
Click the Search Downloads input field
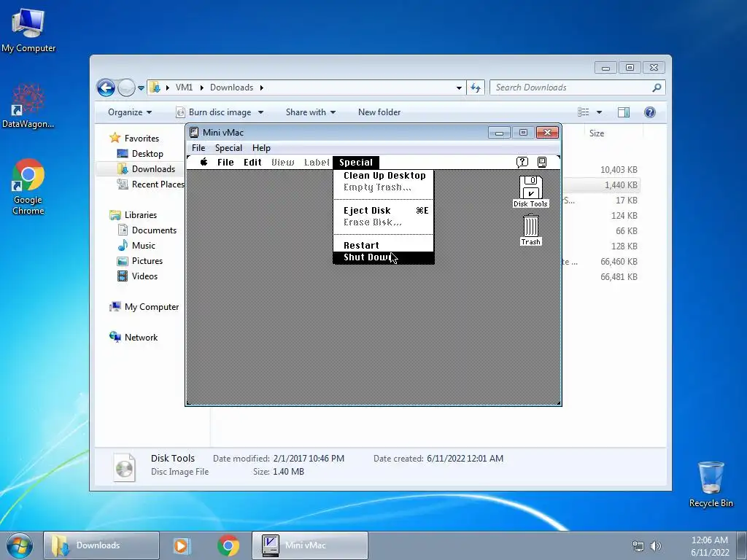pyautogui.click(x=572, y=87)
